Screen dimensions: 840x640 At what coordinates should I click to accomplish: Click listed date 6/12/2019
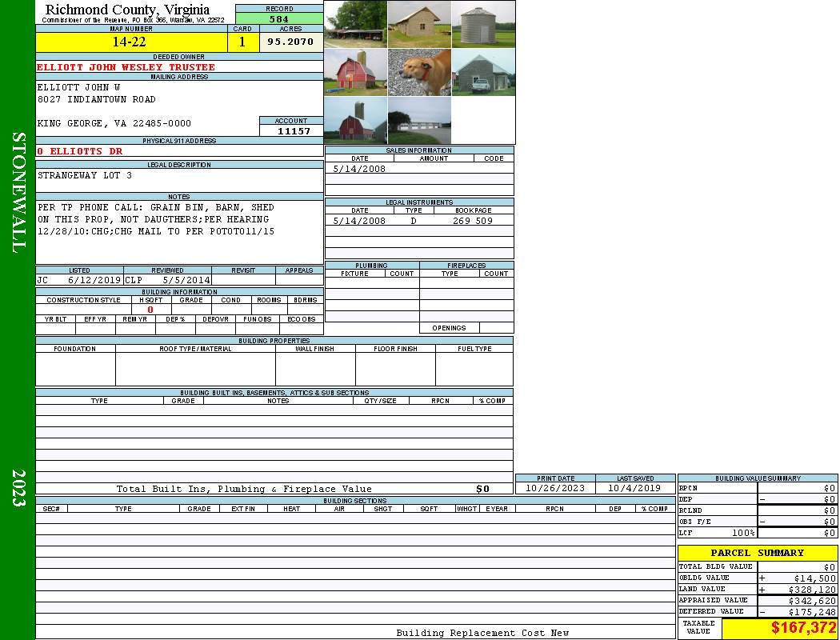pyautogui.click(x=94, y=280)
